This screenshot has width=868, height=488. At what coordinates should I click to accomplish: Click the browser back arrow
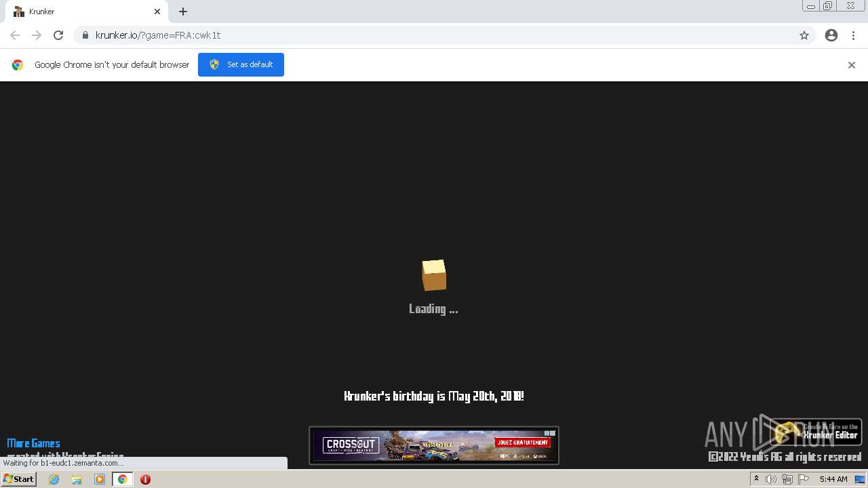[x=15, y=35]
